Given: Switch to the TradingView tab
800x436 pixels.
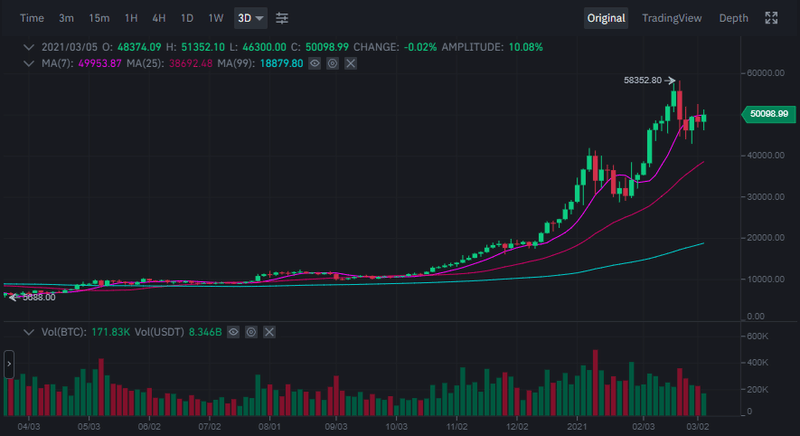Looking at the screenshot, I should point(672,18).
